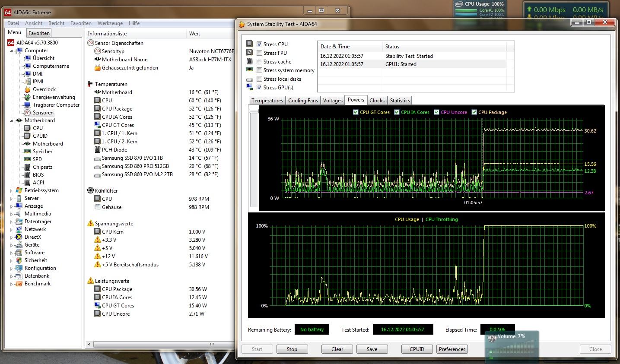Select the Netzwerk icon in tree

(x=19, y=229)
